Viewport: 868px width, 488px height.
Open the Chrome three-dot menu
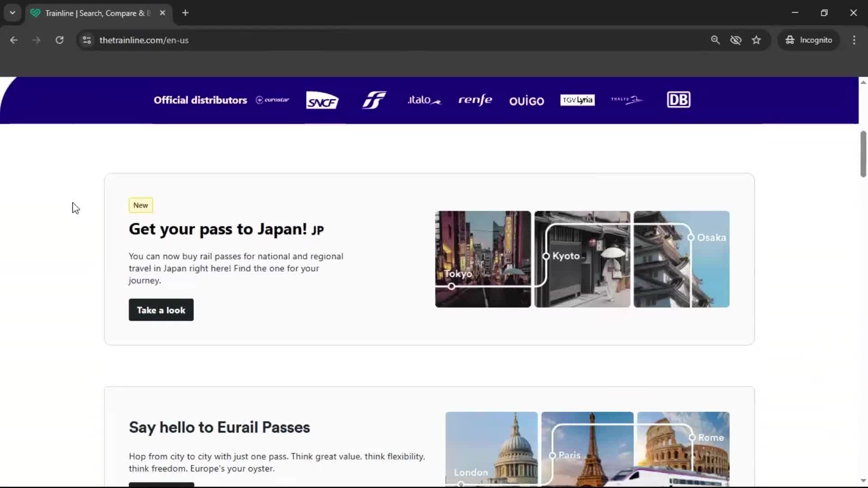854,40
